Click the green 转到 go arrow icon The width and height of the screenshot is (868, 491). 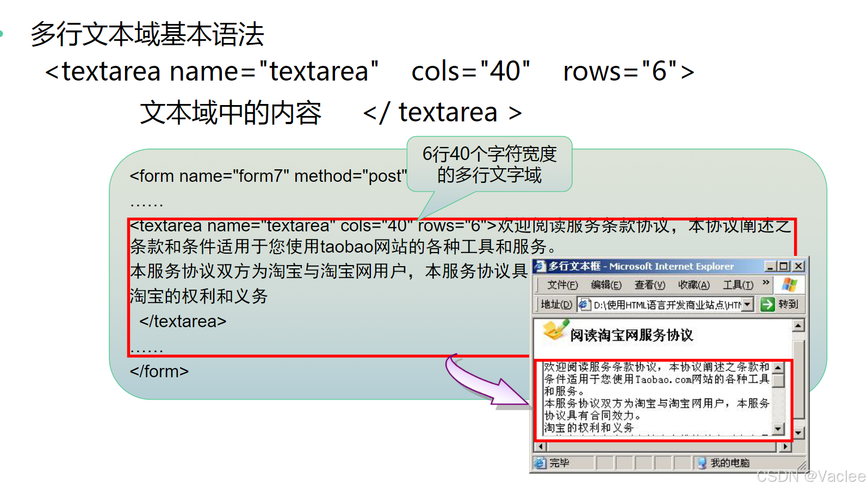pos(767,304)
